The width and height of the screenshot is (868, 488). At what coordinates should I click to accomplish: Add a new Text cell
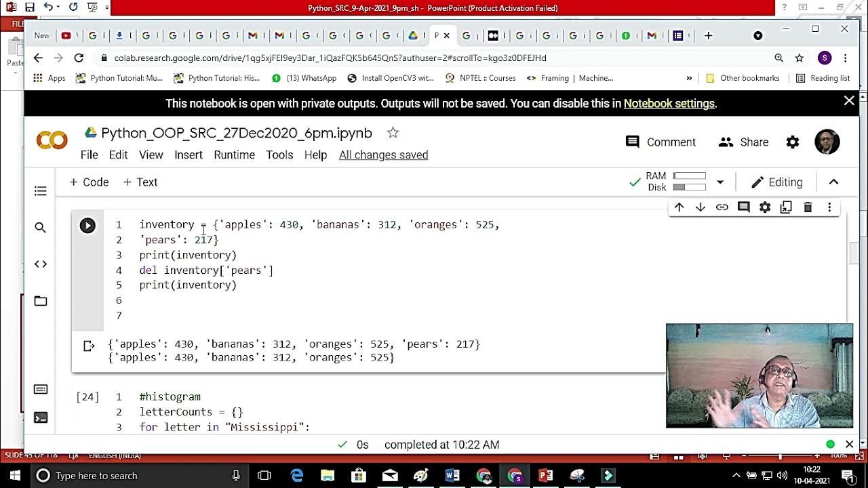pyautogui.click(x=140, y=182)
